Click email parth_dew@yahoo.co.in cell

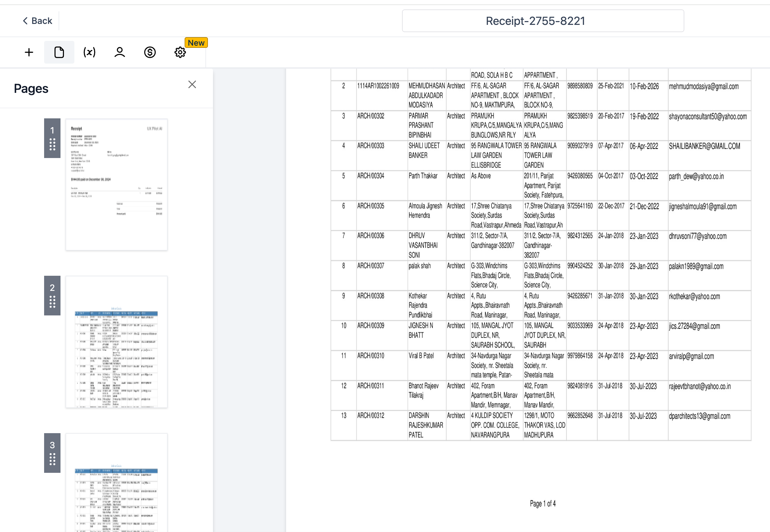[696, 176]
